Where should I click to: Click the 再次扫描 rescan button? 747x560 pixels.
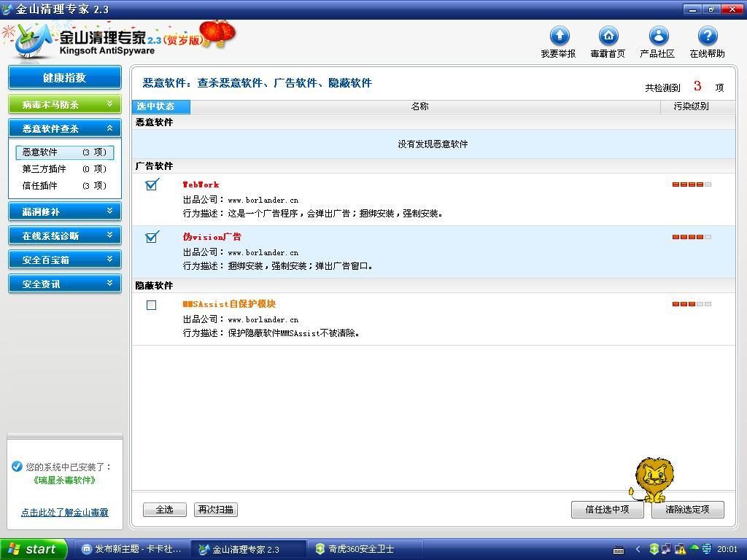pos(216,510)
